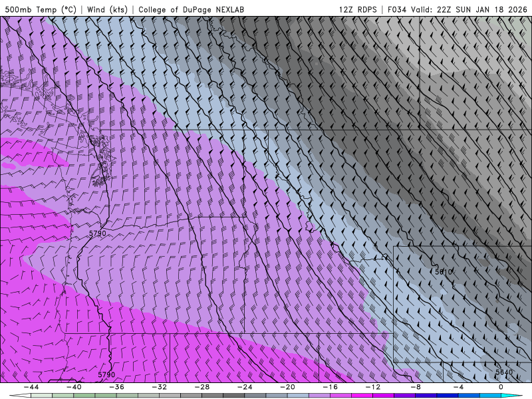This screenshot has width=532, height=399.
Task: Click the -20 value on the color scale
Action: point(288,387)
